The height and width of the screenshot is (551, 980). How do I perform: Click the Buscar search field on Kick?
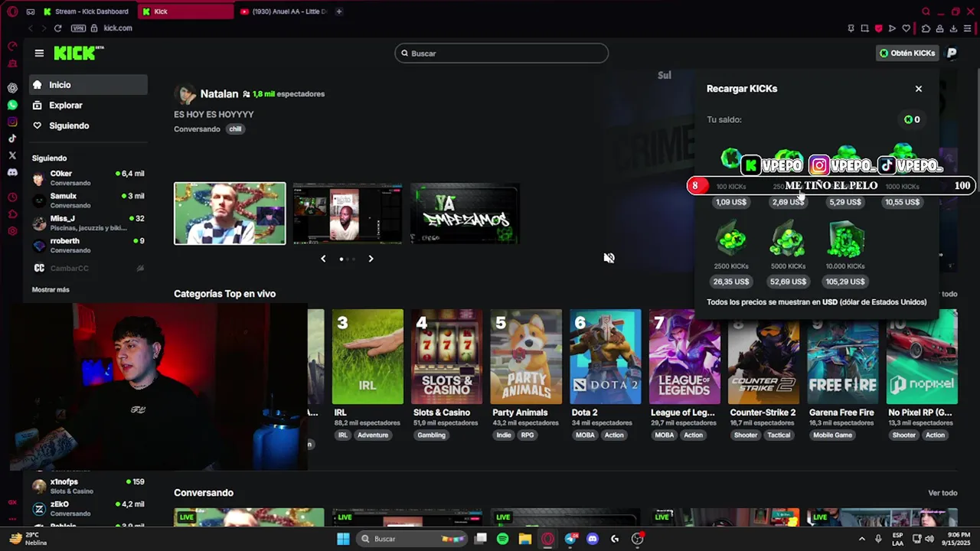click(x=501, y=54)
